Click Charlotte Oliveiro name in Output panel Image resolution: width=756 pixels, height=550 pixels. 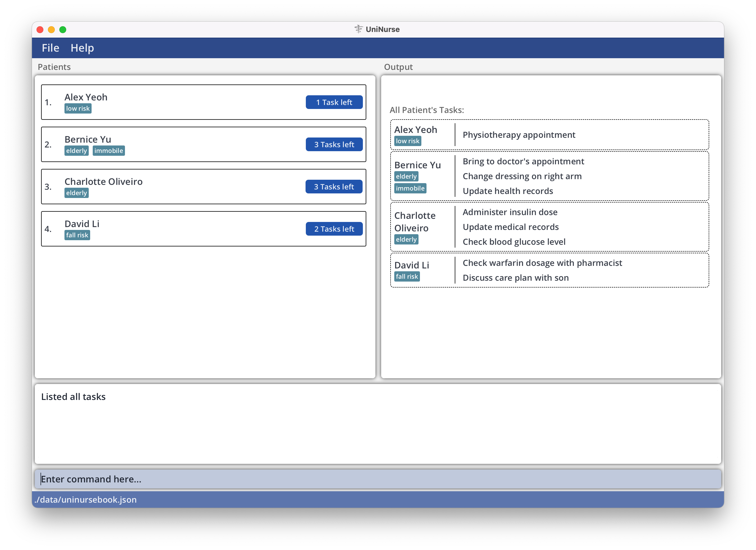(415, 222)
